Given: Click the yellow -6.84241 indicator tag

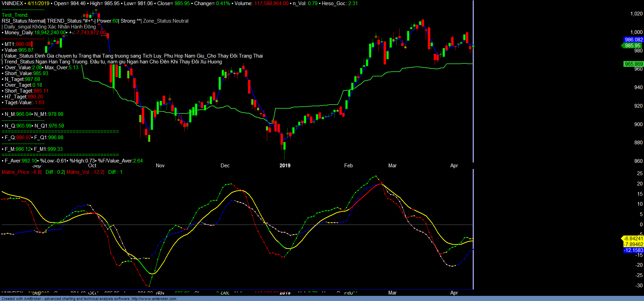Looking at the screenshot, I should (633, 239).
